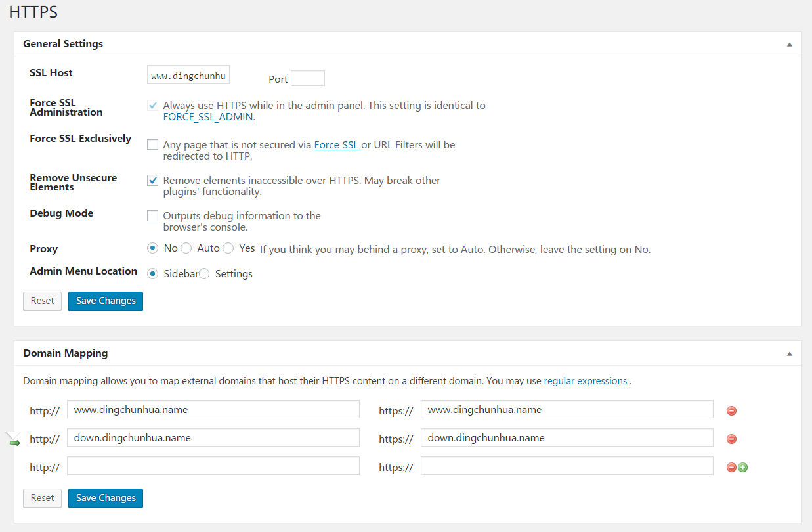
Task: Select Proxy option Yes
Action: (228, 248)
